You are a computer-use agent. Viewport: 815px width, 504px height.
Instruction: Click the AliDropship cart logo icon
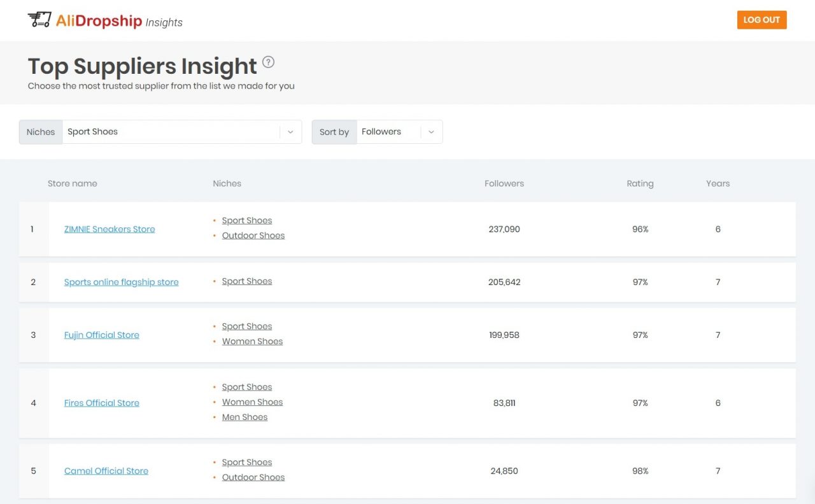(39, 20)
